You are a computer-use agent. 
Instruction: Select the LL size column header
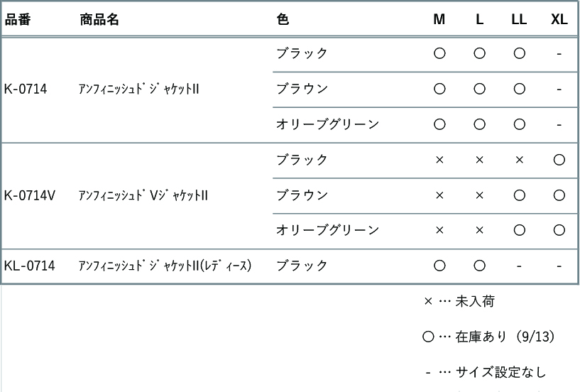coord(519,19)
